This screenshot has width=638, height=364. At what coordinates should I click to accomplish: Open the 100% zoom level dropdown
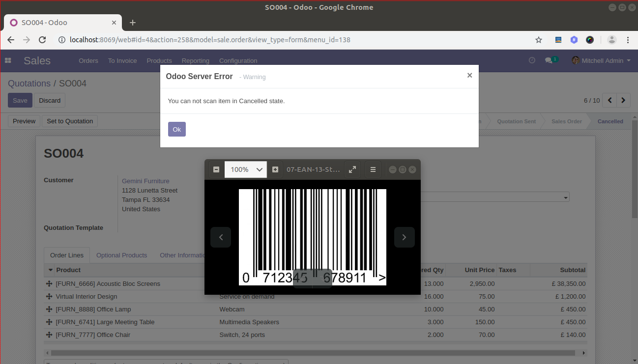(246, 169)
